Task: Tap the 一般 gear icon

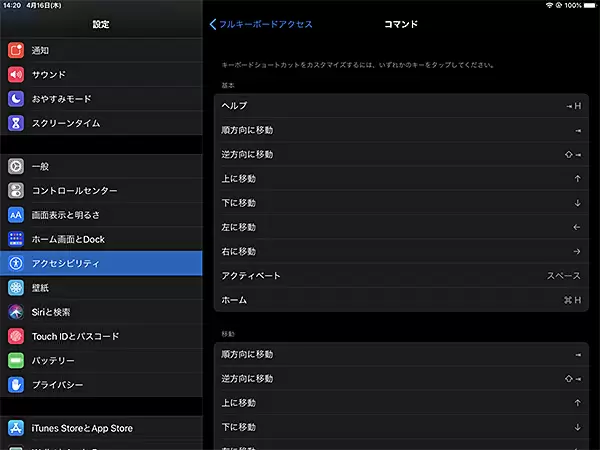Action: point(16,166)
